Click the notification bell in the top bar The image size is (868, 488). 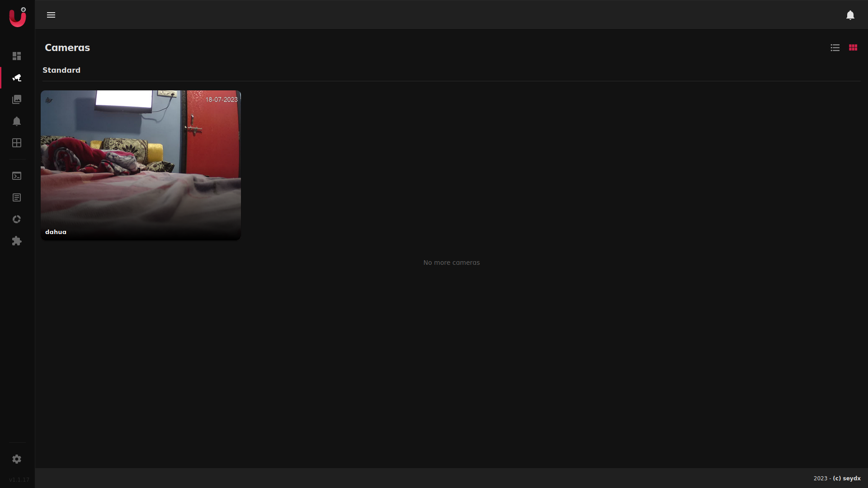pyautogui.click(x=850, y=15)
